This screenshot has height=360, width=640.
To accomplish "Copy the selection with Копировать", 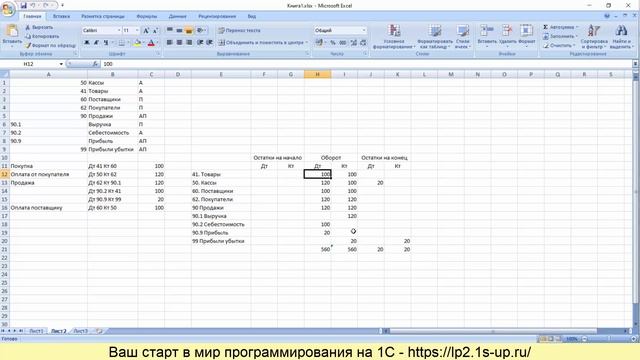I will point(42,36).
